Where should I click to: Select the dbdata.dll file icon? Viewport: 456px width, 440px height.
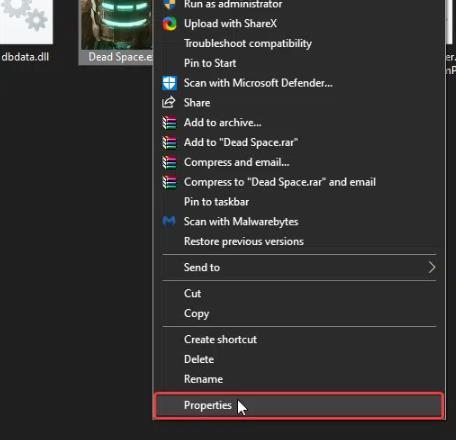(26, 21)
